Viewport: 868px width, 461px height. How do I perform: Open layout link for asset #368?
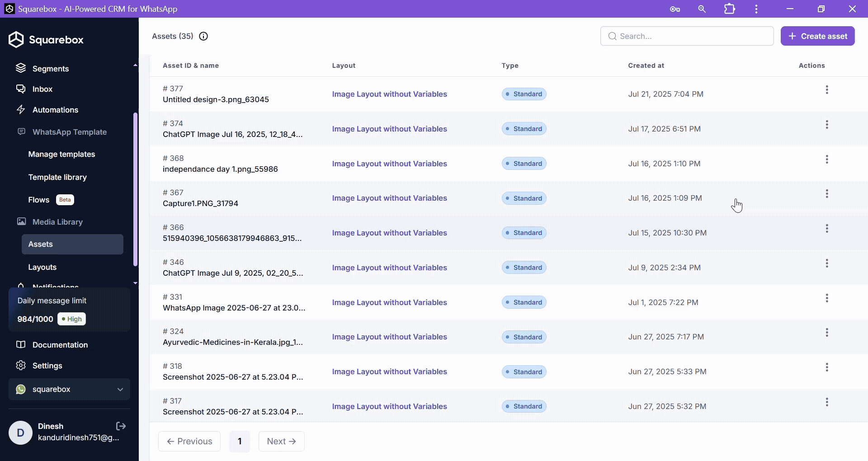pyautogui.click(x=389, y=164)
